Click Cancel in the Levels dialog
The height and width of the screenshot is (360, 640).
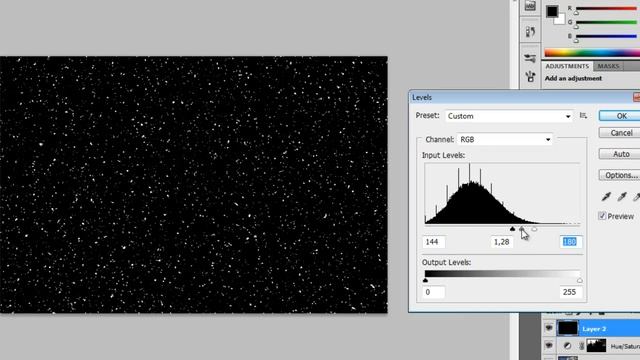point(620,133)
